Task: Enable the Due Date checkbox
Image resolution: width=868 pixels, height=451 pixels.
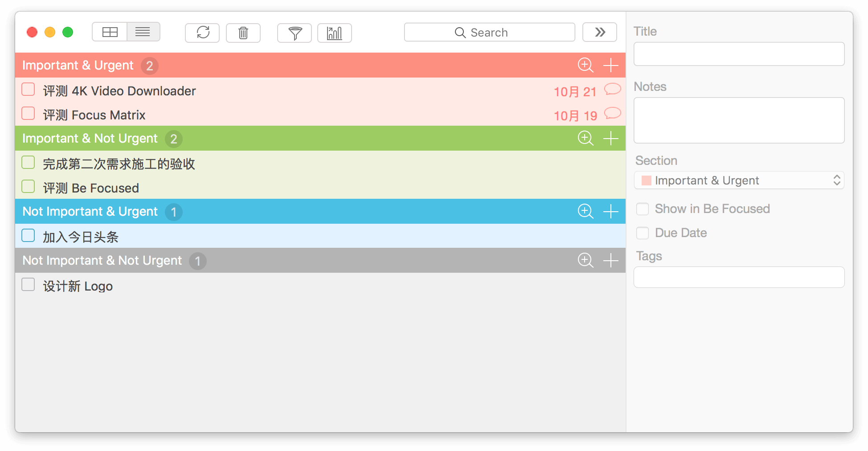Action: (643, 233)
